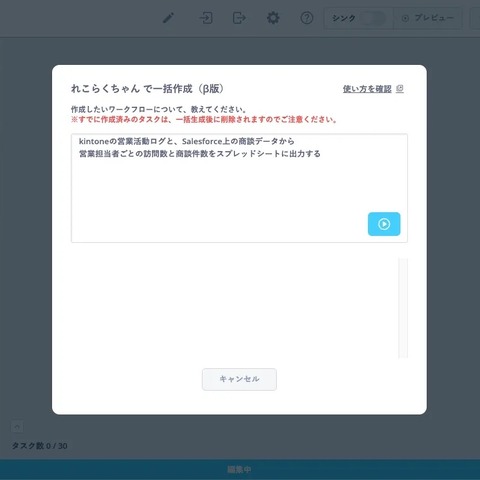This screenshot has width=480, height=480.
Task: Open settings with the gear icon
Action: pos(273,18)
